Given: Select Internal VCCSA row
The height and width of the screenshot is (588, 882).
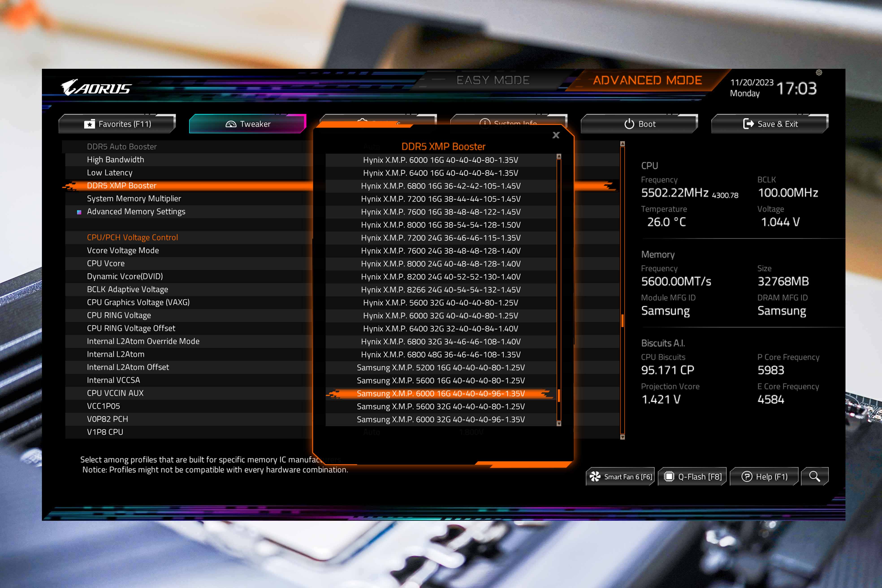Looking at the screenshot, I should (x=189, y=380).
